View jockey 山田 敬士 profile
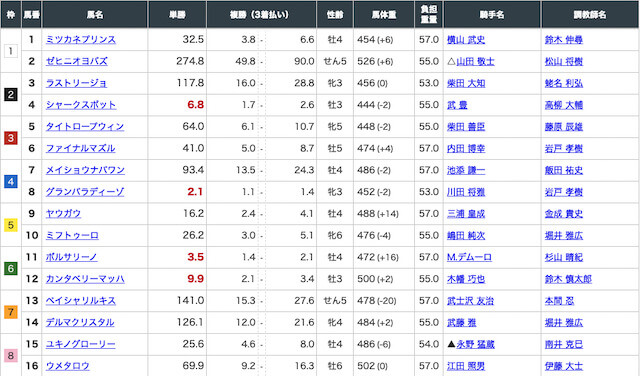The image size is (640, 376). 475,61
